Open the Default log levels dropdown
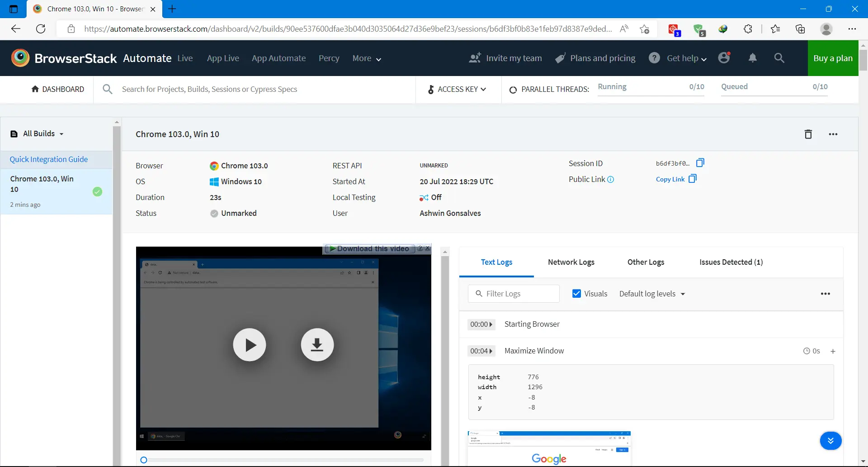 click(652, 294)
